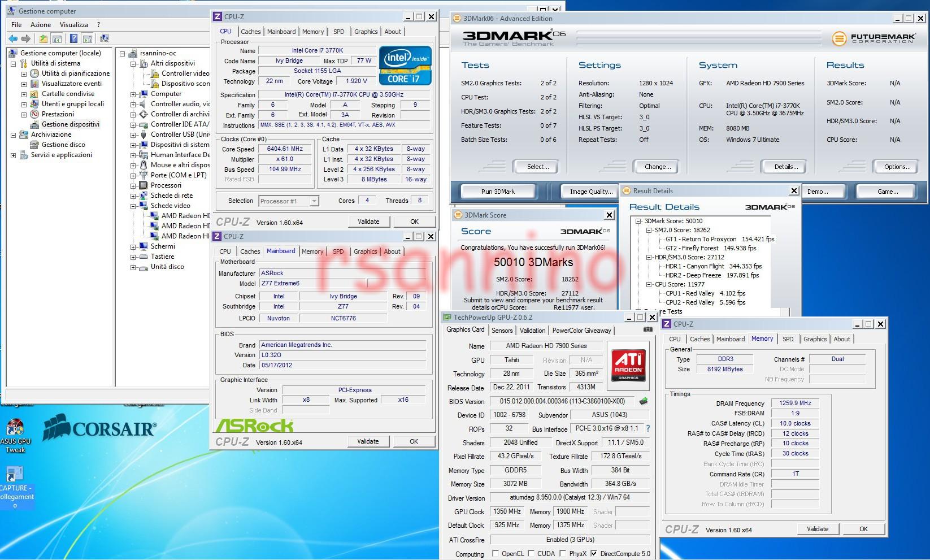Click the Controller video warning device icon
Viewport: 930px width, 560px height.
tap(155, 73)
